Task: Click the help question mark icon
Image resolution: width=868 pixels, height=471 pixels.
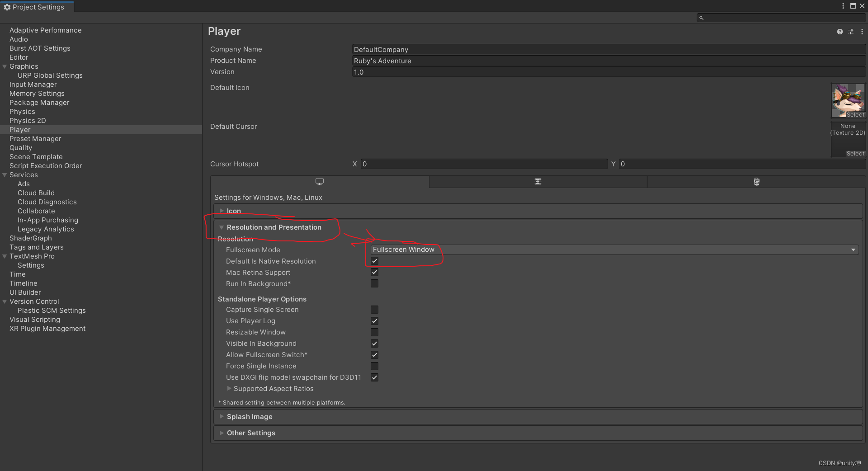Action: (840, 32)
